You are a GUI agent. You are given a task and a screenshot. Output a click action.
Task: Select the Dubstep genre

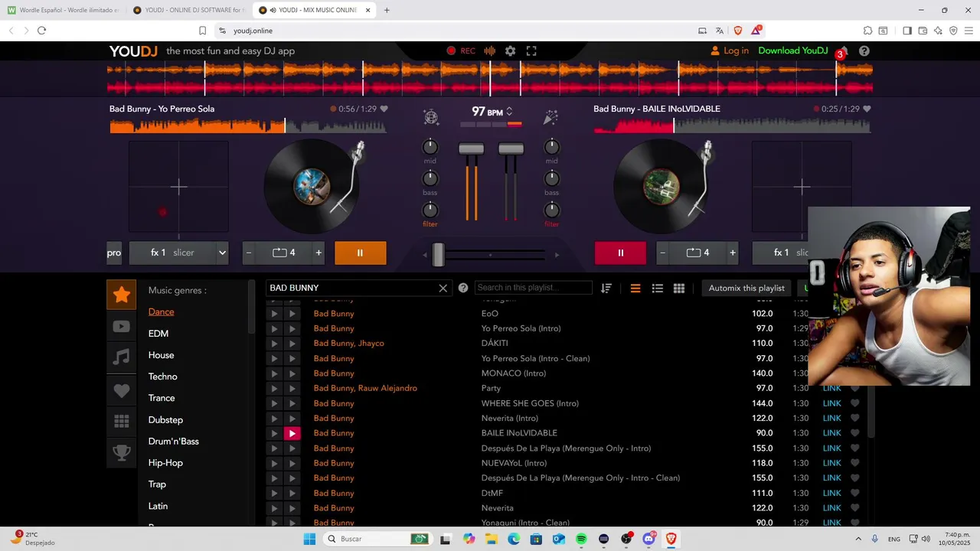tap(165, 419)
